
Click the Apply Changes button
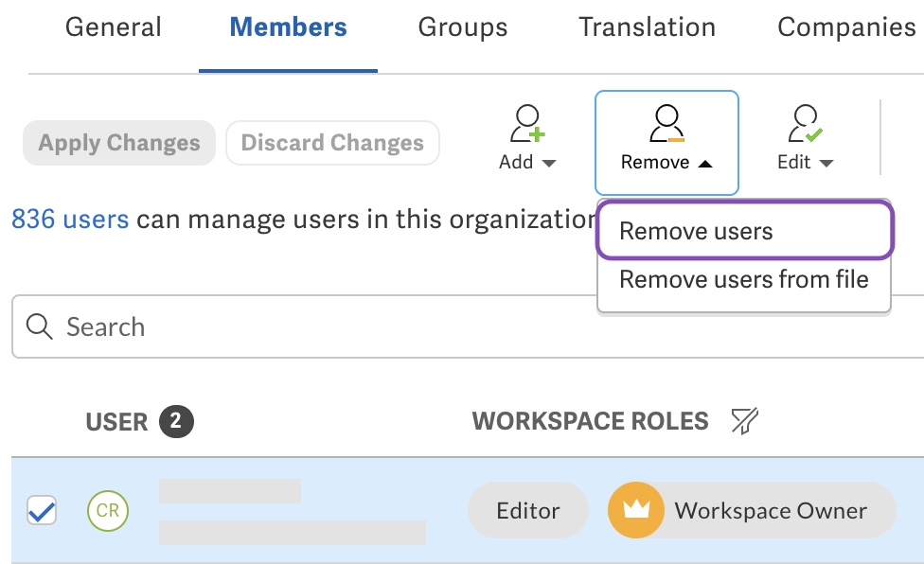tap(119, 143)
